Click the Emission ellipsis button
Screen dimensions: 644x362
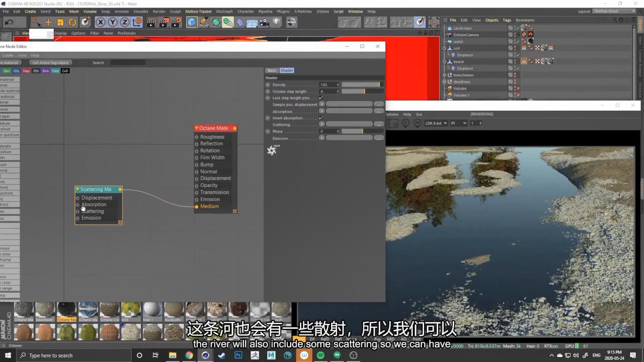point(379,138)
